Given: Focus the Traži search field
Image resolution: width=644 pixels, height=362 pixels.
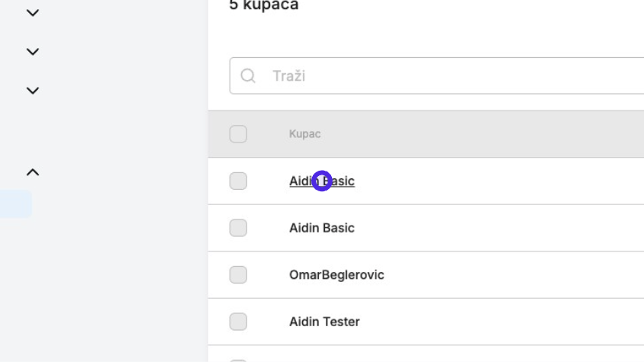Looking at the screenshot, I should coord(436,76).
